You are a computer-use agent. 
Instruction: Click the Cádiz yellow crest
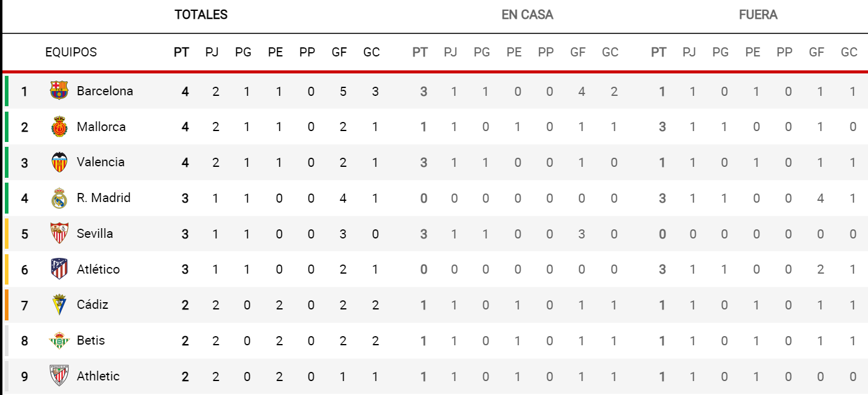59,305
